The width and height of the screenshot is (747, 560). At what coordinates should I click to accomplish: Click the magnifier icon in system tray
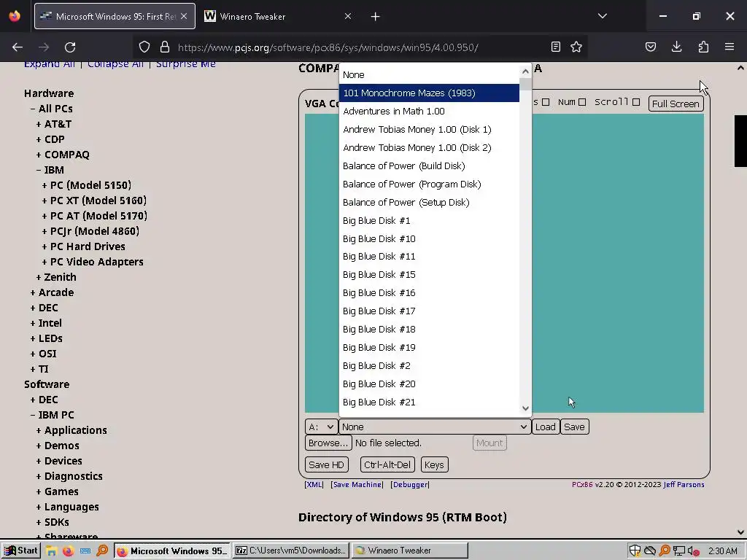point(665,551)
